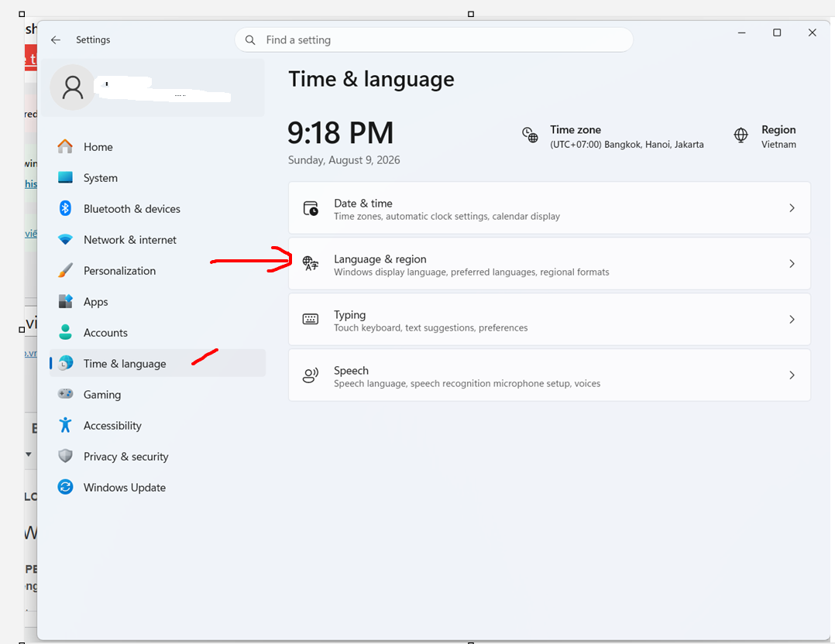
Task: Click the Gaming controller icon
Action: pyautogui.click(x=66, y=394)
